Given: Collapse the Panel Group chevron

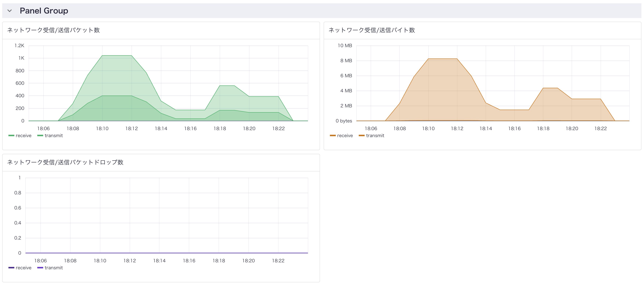Looking at the screenshot, I should click(x=10, y=11).
